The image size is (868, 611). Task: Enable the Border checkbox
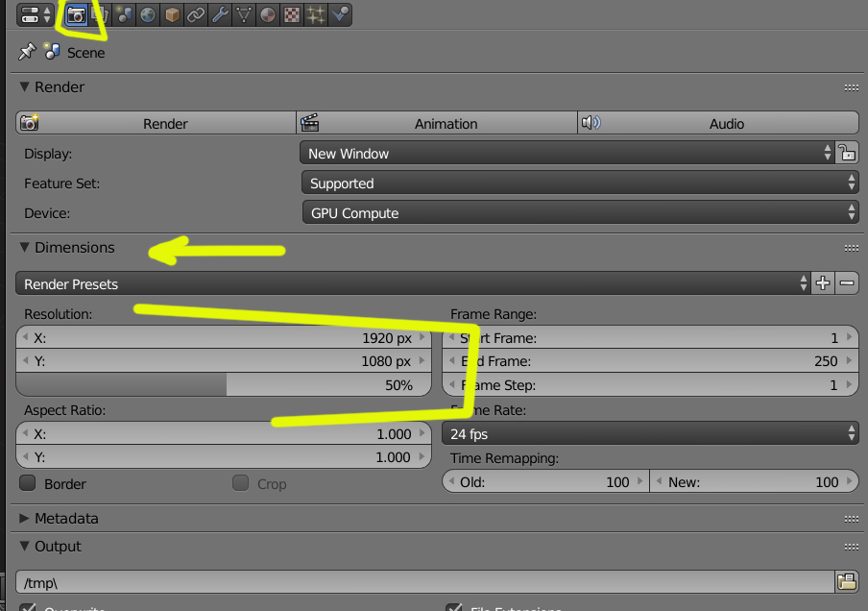[x=28, y=483]
